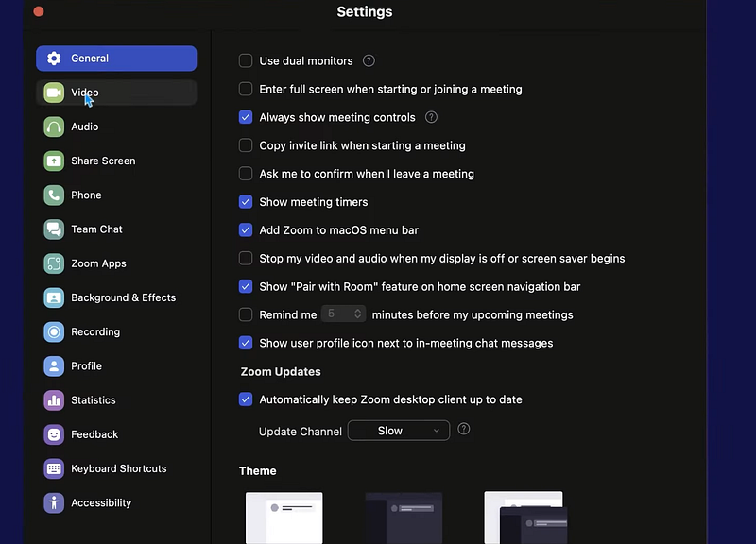The height and width of the screenshot is (544, 756).
Task: Check the Remind me checkbox
Action: pyautogui.click(x=246, y=314)
